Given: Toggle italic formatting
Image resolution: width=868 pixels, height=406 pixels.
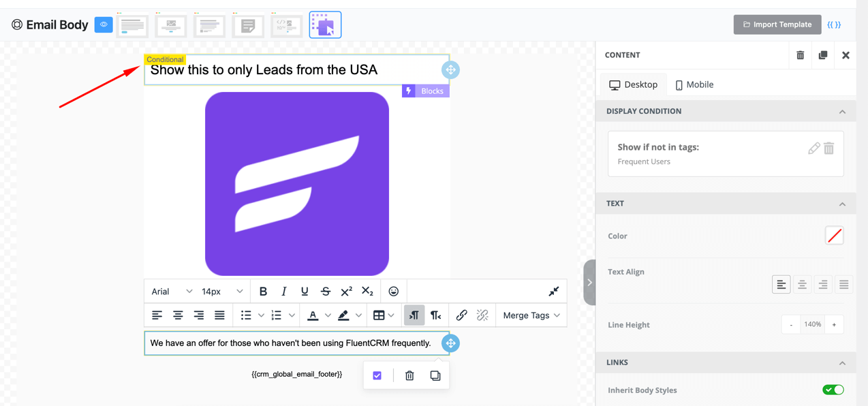Looking at the screenshot, I should 284,292.
